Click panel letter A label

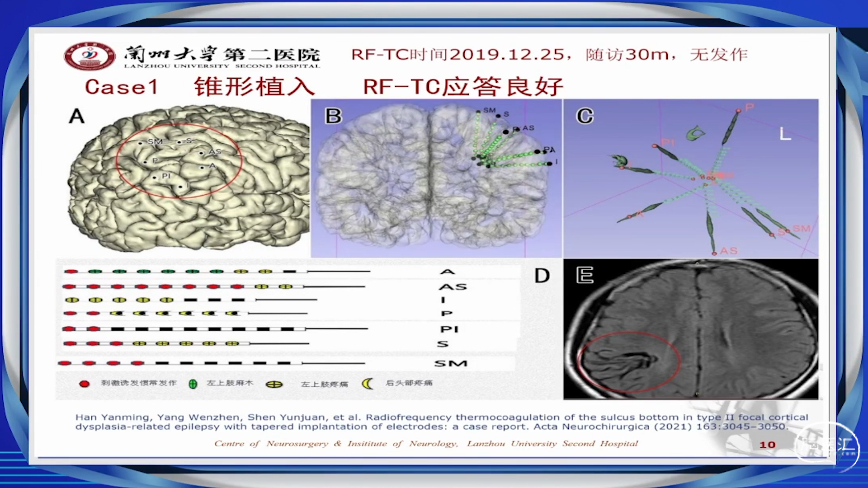[x=77, y=117]
